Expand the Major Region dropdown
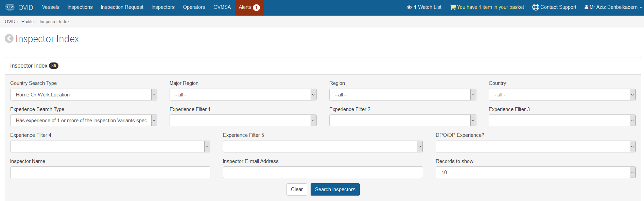644x201 pixels. click(x=243, y=95)
